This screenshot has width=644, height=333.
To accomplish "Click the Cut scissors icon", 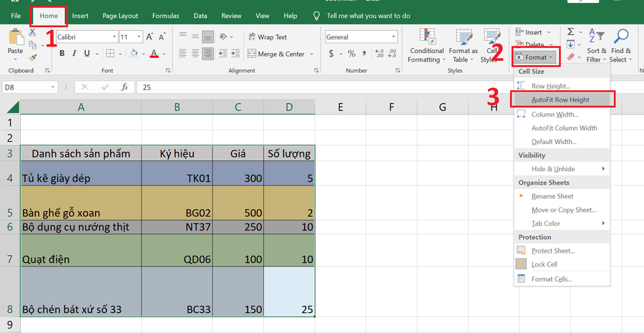I will 33,32.
